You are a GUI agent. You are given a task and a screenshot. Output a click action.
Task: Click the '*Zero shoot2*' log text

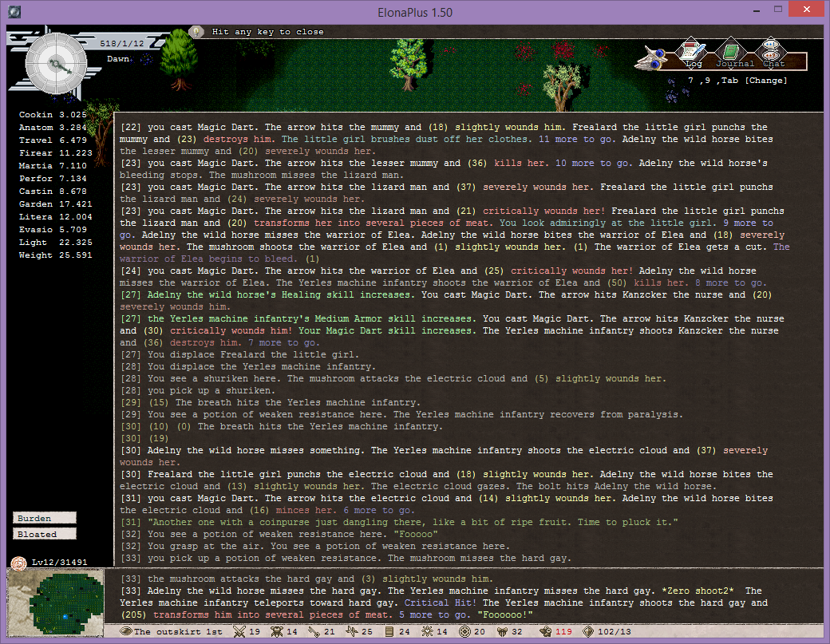coord(698,591)
